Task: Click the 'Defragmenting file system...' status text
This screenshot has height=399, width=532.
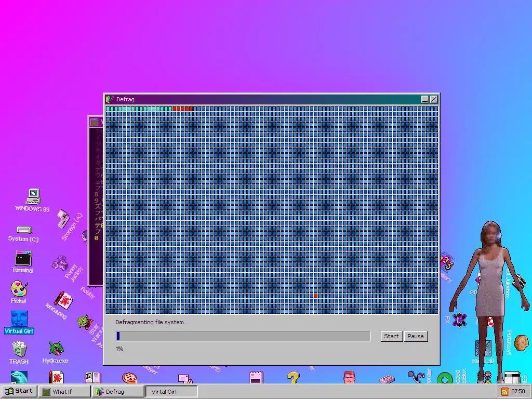Action: coord(151,322)
